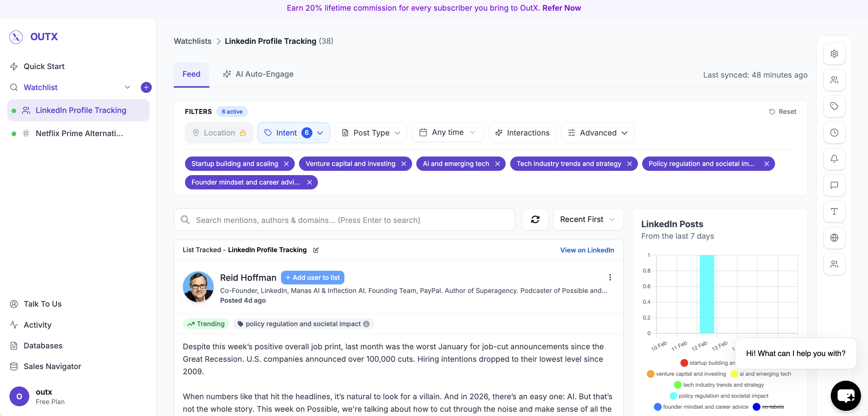868x416 pixels.
Task: Open the bell notifications icon
Action: tap(834, 159)
